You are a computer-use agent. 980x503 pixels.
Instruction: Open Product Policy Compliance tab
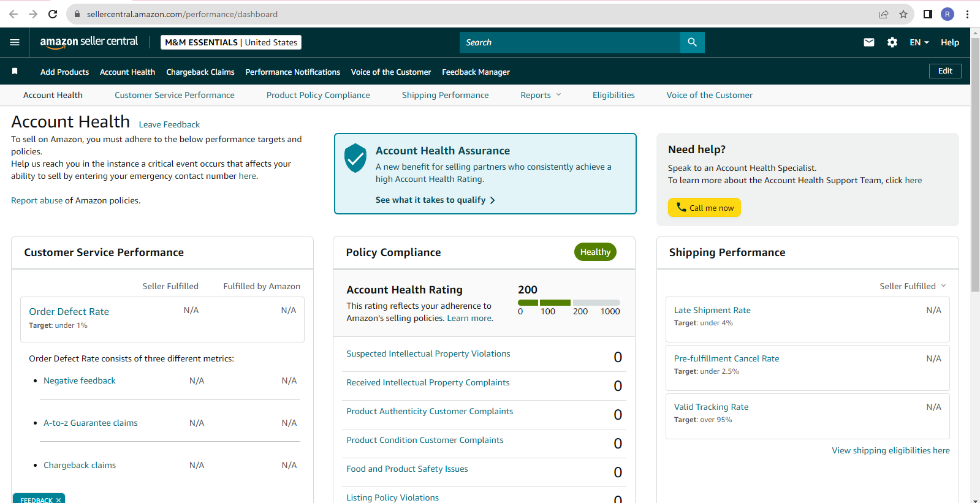tap(318, 95)
